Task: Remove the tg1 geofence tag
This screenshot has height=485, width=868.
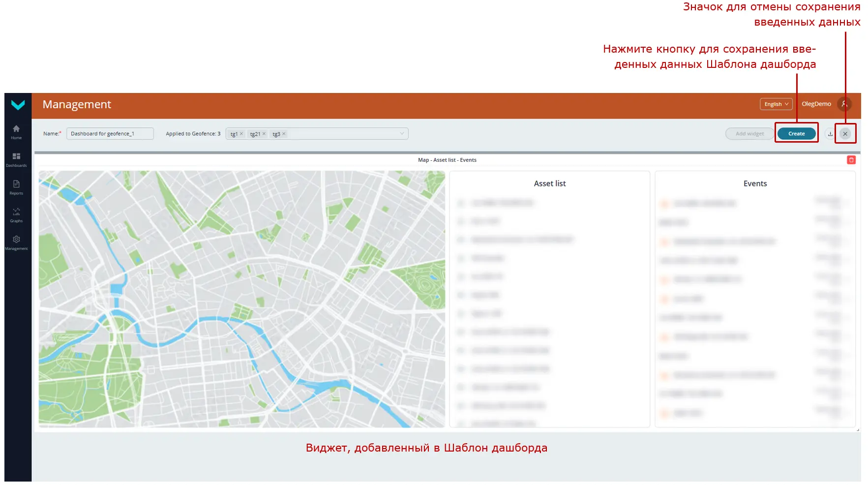Action: (x=241, y=134)
